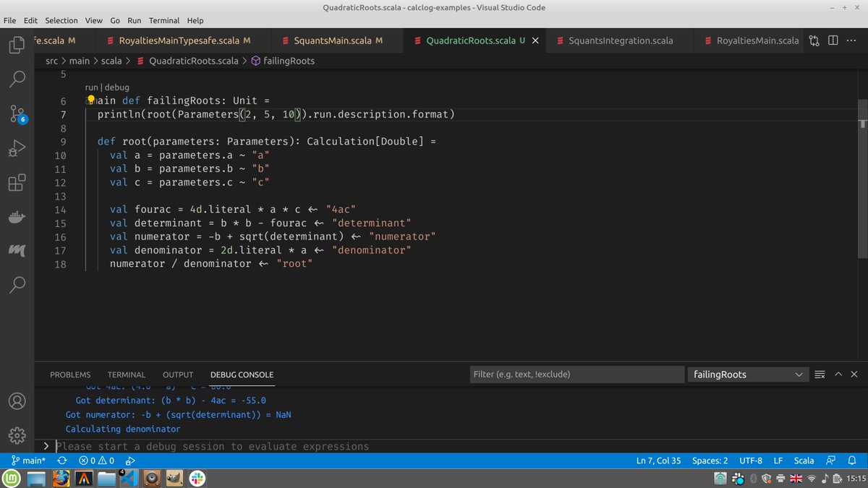The height and width of the screenshot is (488, 868).
Task: Open notifications bell in the status bar
Action: click(851, 461)
